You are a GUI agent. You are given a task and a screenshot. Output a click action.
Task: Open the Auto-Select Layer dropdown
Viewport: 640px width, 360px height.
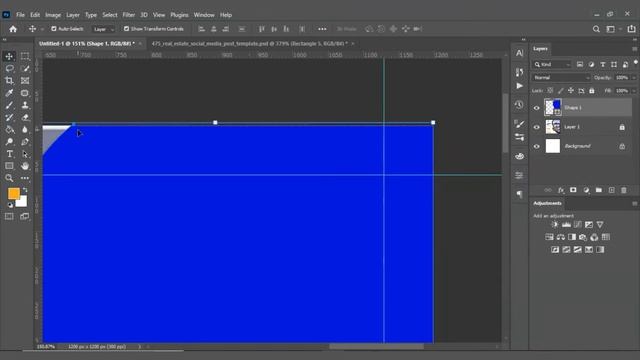[103, 29]
